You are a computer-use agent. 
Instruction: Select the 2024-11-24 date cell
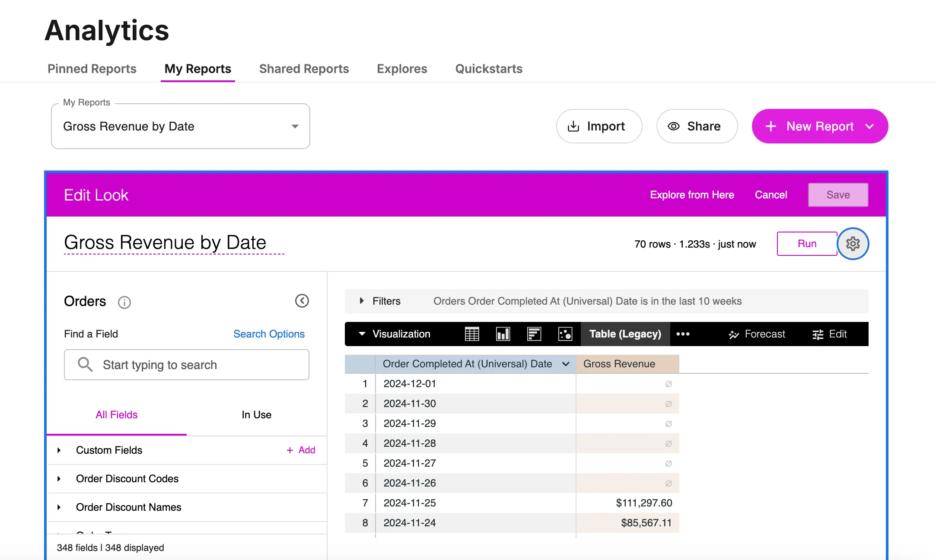(x=475, y=523)
